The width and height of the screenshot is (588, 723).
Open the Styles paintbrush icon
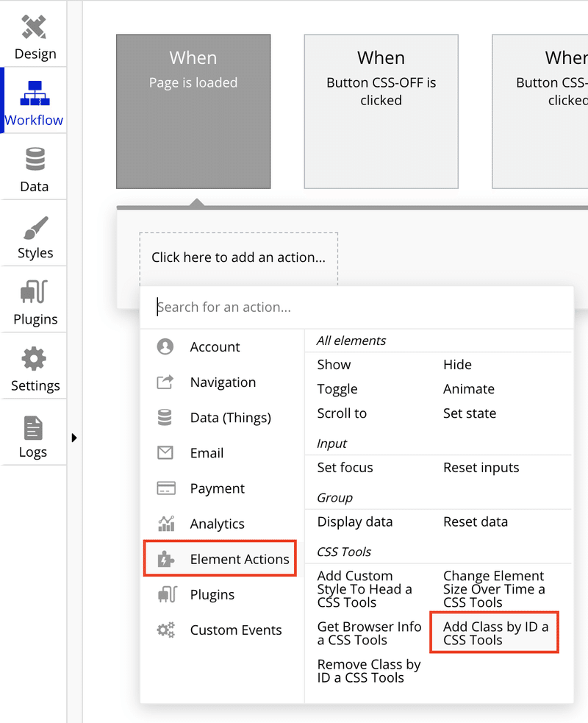point(35,227)
